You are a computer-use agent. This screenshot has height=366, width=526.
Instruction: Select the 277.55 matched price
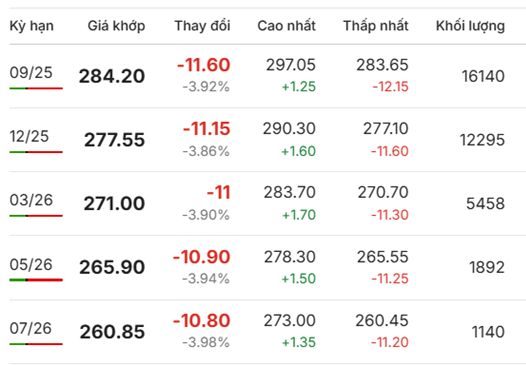114,140
